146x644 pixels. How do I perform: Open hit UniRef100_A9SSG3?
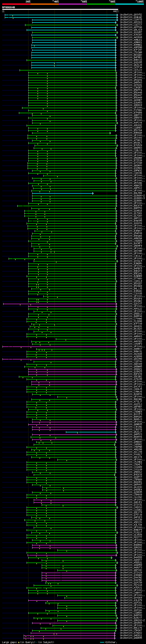coord(131,22)
